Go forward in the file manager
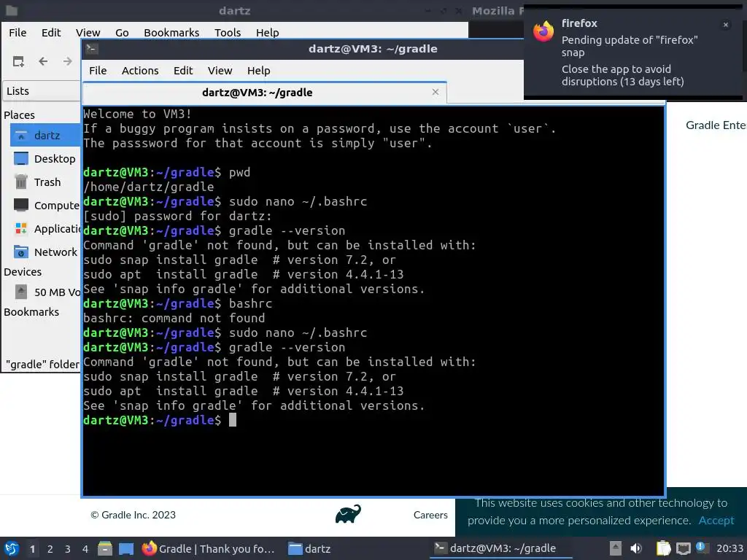The width and height of the screenshot is (747, 560). point(68,61)
